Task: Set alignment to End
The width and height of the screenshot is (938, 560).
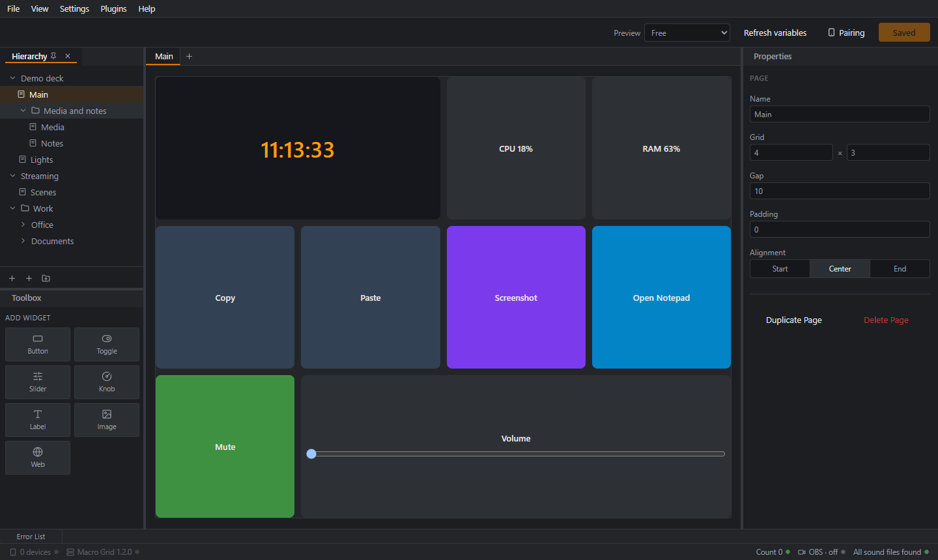Action: (x=900, y=269)
